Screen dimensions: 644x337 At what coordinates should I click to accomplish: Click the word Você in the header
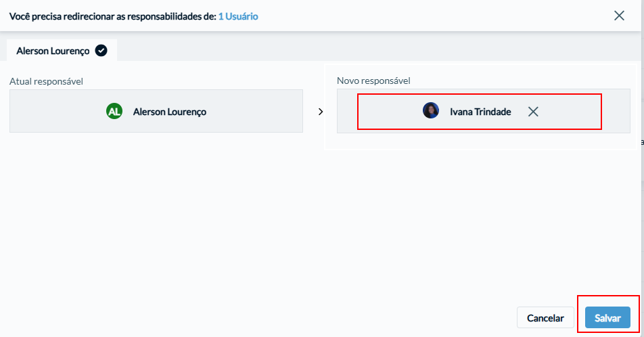20,16
